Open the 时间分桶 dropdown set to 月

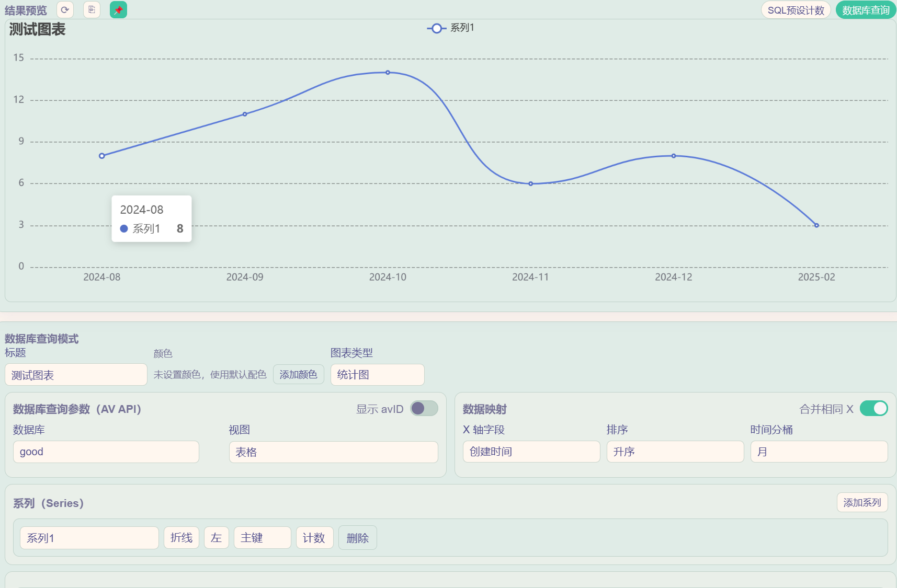coord(819,452)
